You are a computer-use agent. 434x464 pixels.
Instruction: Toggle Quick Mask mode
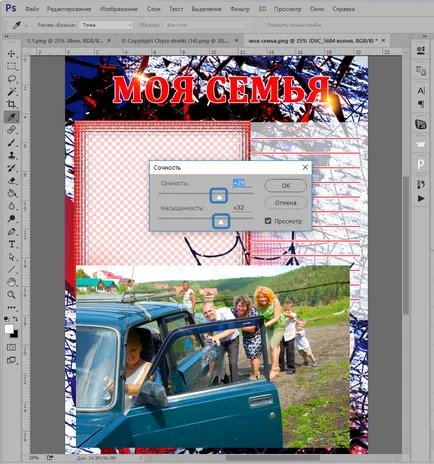[11, 347]
